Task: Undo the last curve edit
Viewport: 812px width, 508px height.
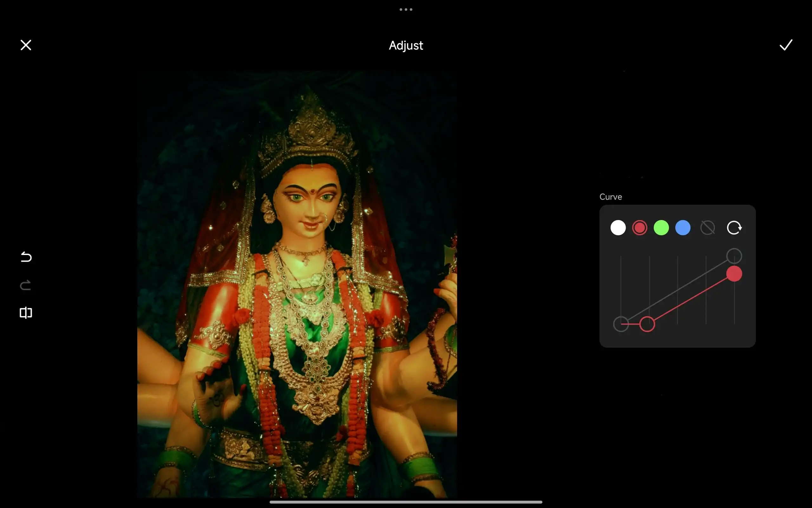Action: (x=26, y=257)
